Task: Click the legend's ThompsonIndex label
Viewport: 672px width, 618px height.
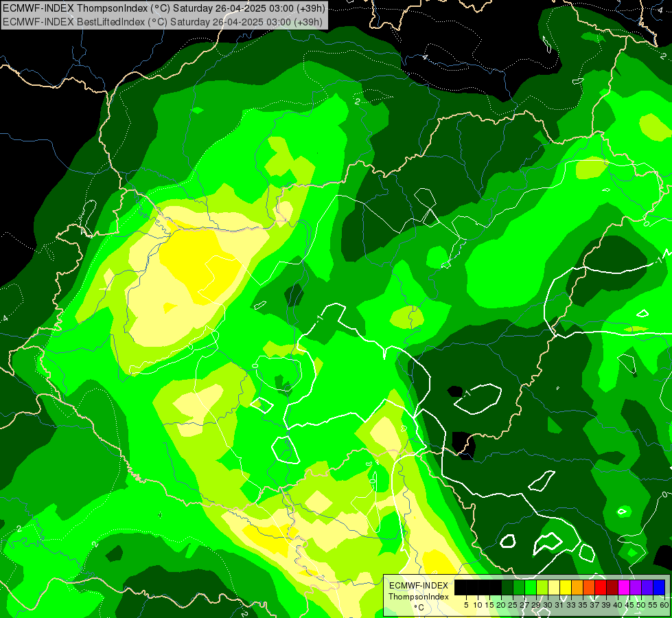Action: tap(419, 597)
